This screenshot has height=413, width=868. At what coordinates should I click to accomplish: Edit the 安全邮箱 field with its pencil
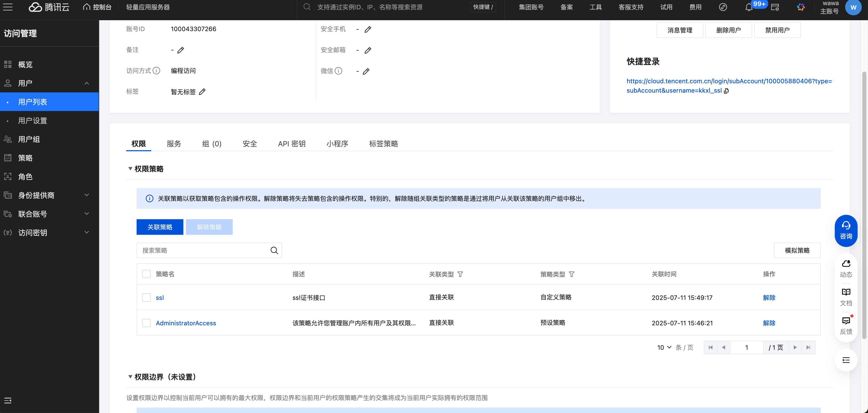point(368,50)
